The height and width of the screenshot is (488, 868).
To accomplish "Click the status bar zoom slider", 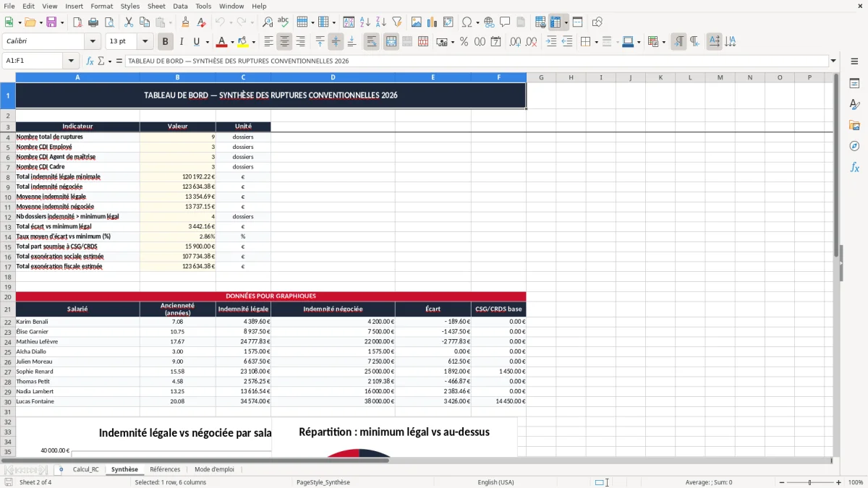I will tap(810, 482).
